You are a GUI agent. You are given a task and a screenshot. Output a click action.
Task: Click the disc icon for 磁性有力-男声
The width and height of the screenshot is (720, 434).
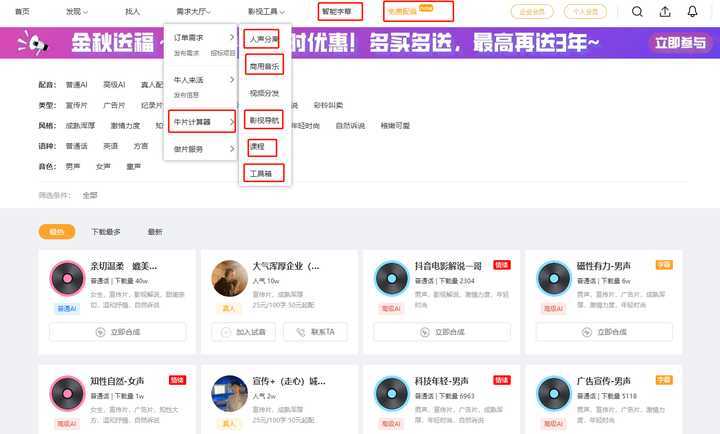(554, 278)
